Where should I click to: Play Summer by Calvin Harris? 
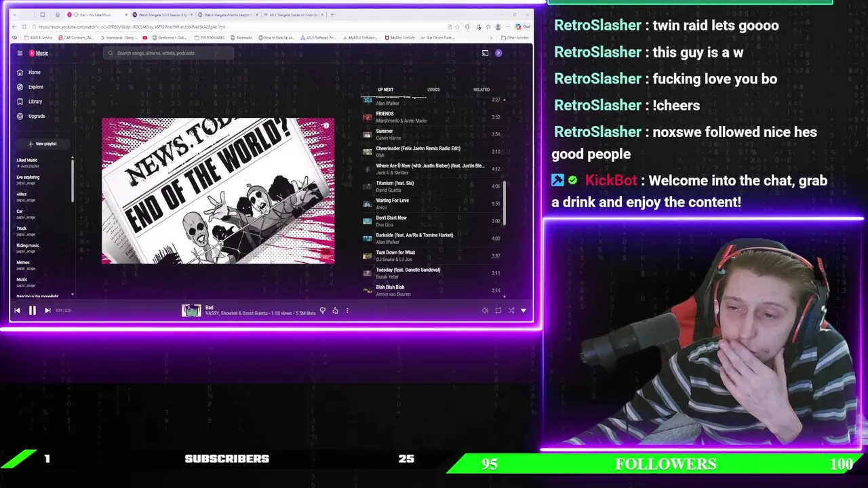(x=431, y=134)
